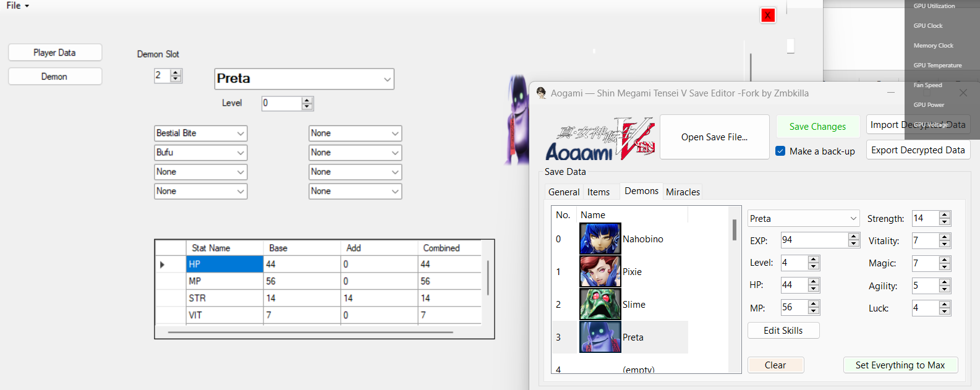The height and width of the screenshot is (390, 980).
Task: Increase the Demon Slot stepper value
Action: 176,72
